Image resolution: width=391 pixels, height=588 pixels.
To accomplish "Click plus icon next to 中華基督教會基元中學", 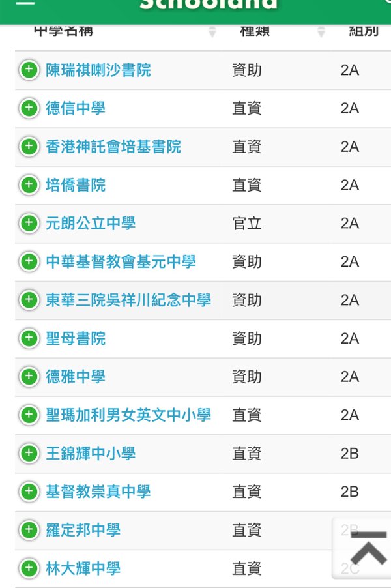I will [x=29, y=261].
